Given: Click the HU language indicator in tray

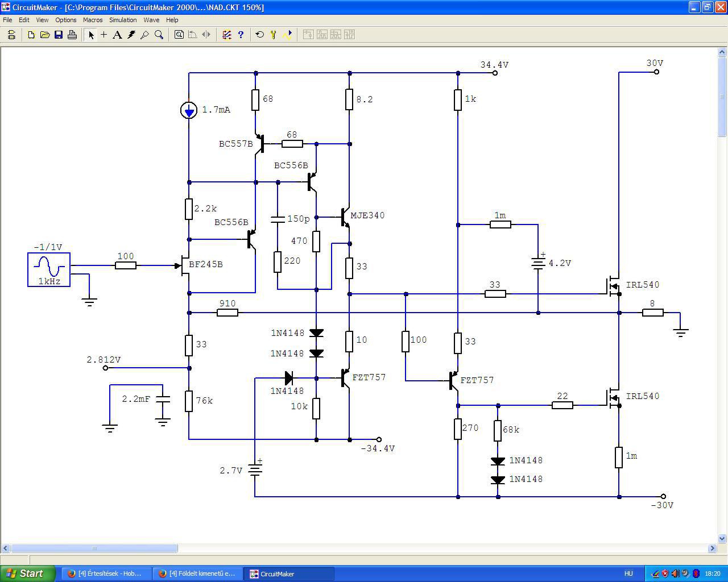Looking at the screenshot, I should [x=628, y=573].
